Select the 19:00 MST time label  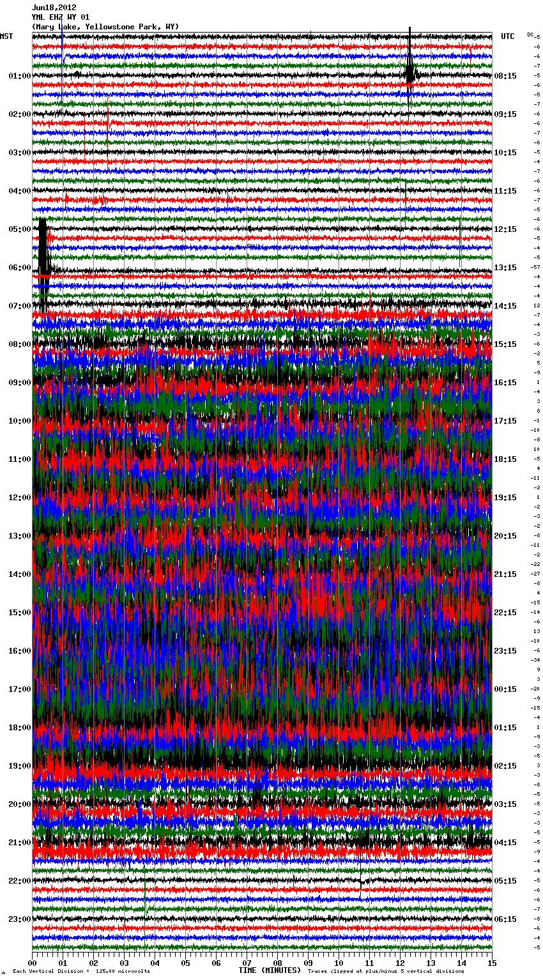[20, 766]
